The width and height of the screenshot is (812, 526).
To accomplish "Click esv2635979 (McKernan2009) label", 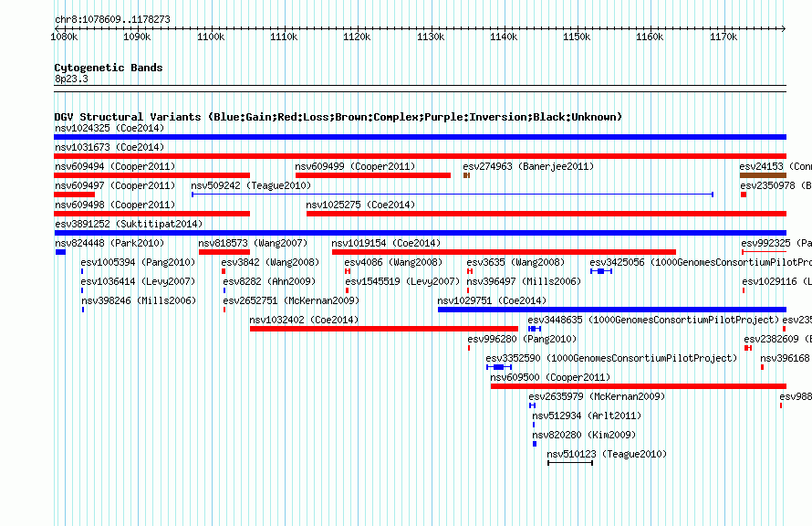I will (597, 396).
